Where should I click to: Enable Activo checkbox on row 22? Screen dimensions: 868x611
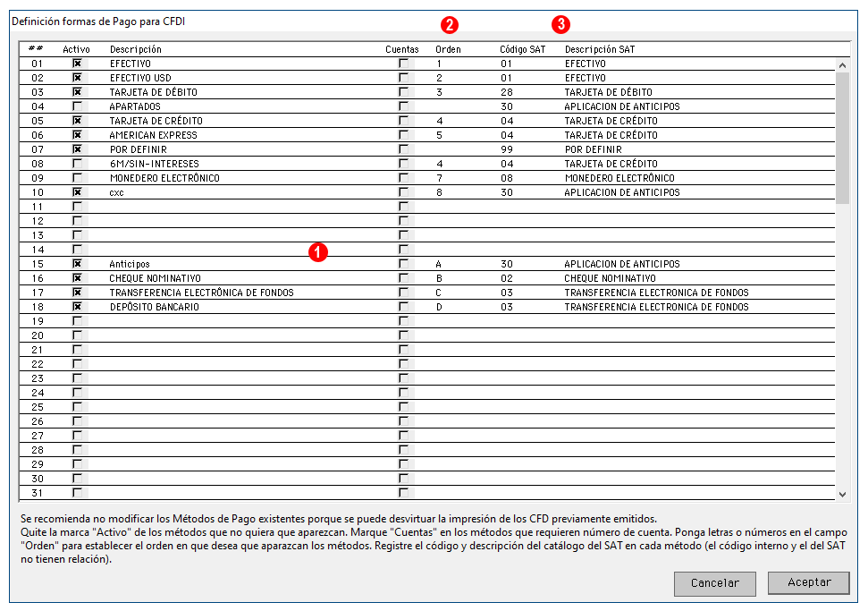[x=77, y=364]
